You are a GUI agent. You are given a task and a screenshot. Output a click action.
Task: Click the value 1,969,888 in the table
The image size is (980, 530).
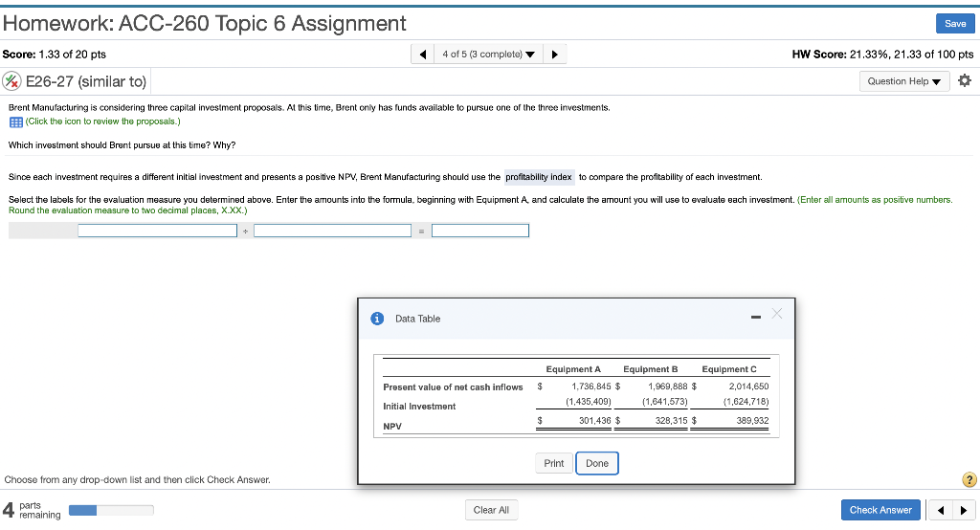pyautogui.click(x=667, y=386)
